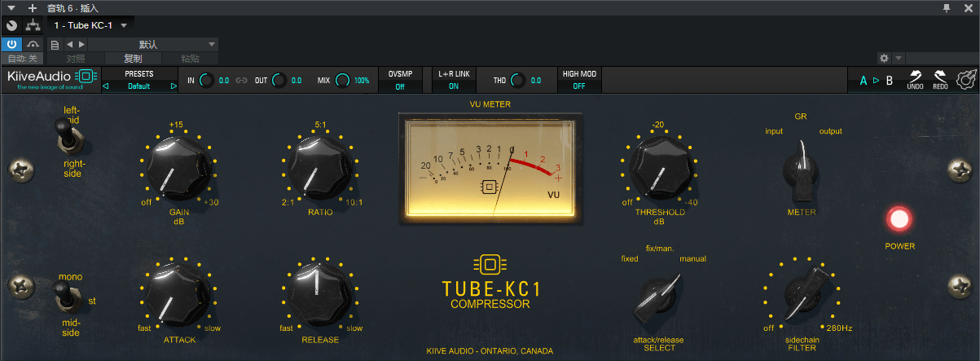Select previous preset with left triangle
The width and height of the screenshot is (980, 361).
click(105, 86)
